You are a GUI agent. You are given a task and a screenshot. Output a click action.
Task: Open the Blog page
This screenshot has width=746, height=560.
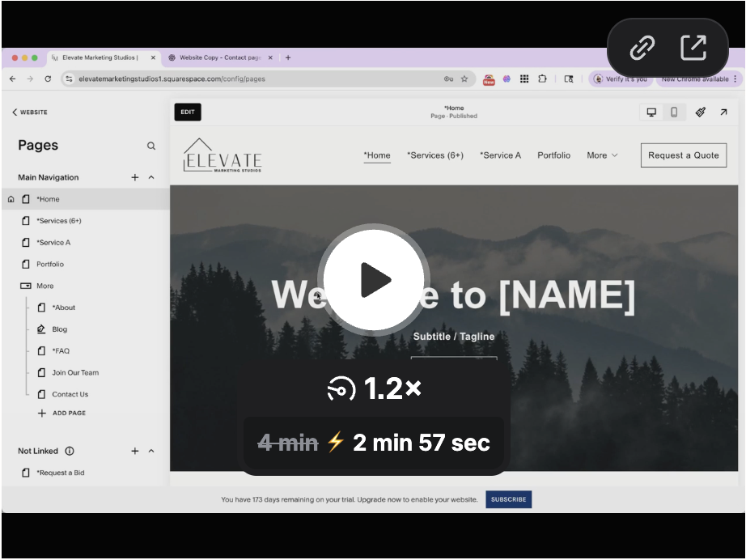click(x=60, y=329)
